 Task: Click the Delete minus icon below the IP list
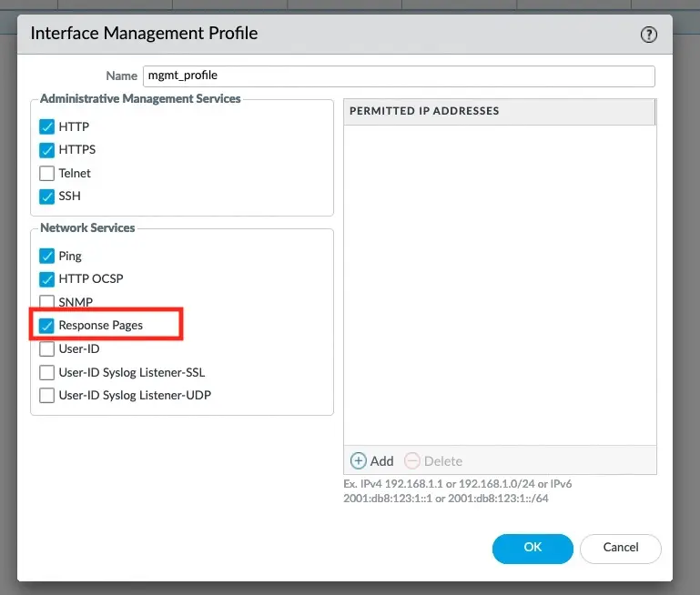[412, 461]
